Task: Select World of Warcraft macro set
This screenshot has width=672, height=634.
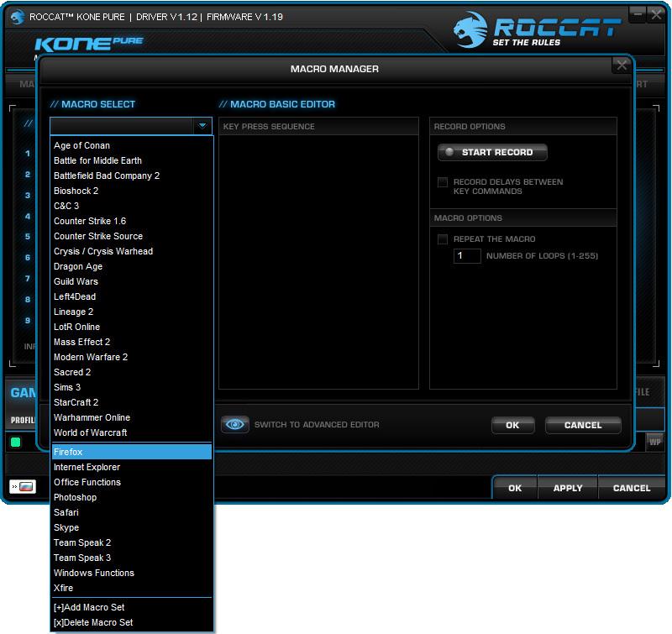Action: coord(92,432)
